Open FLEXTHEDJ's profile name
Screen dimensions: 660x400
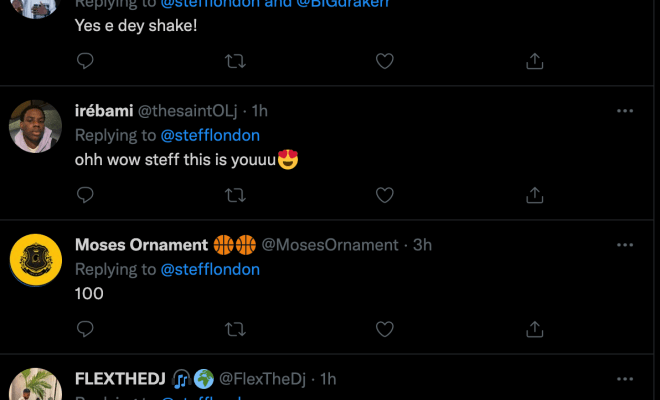point(120,379)
